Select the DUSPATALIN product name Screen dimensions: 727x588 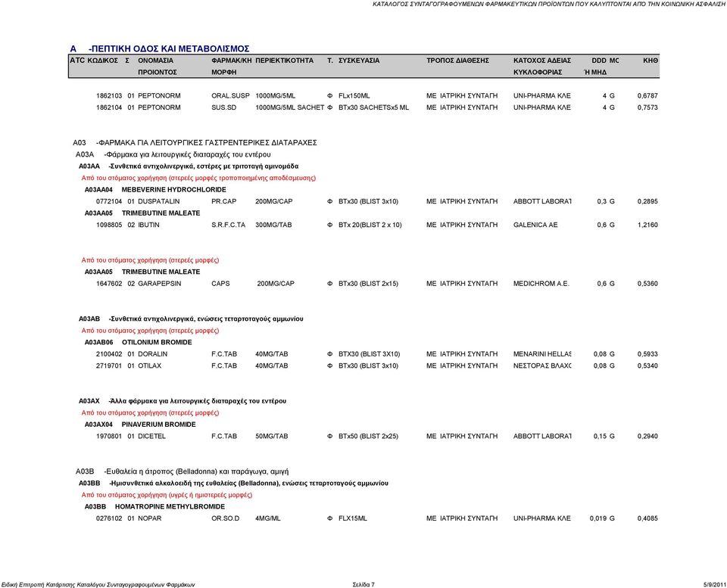tap(158, 201)
